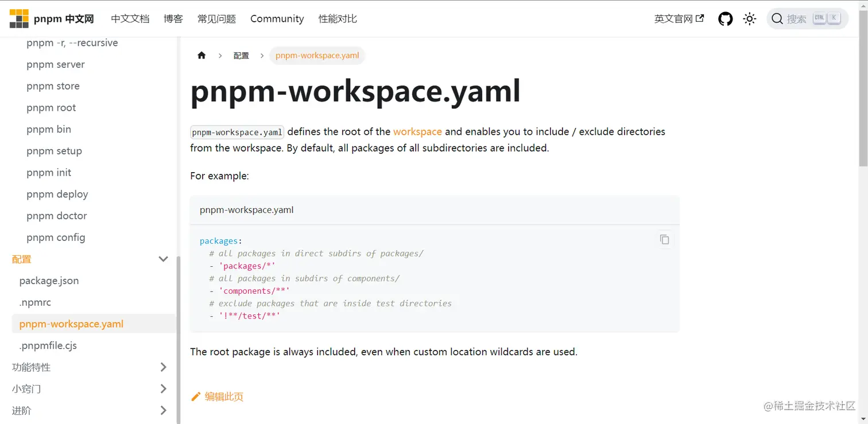The width and height of the screenshot is (868, 424).
Task: Click the pnpm-workspace.yaml breadcrumb
Action: pyautogui.click(x=317, y=56)
